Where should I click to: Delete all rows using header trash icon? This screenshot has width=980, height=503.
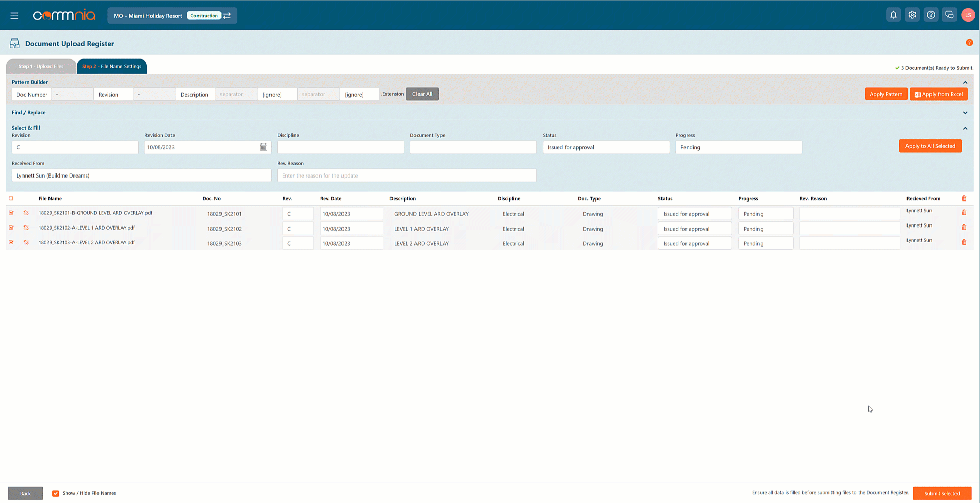tap(964, 198)
